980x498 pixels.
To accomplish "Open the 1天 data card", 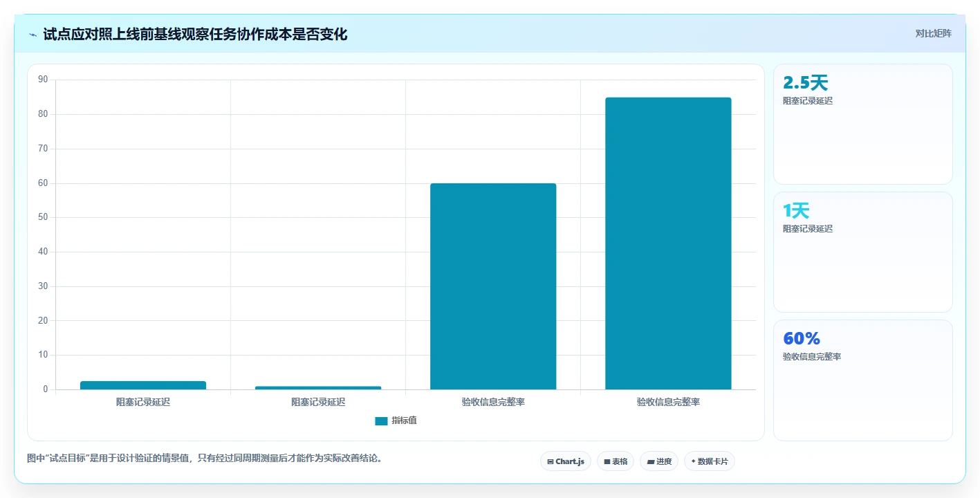I will tap(862, 252).
